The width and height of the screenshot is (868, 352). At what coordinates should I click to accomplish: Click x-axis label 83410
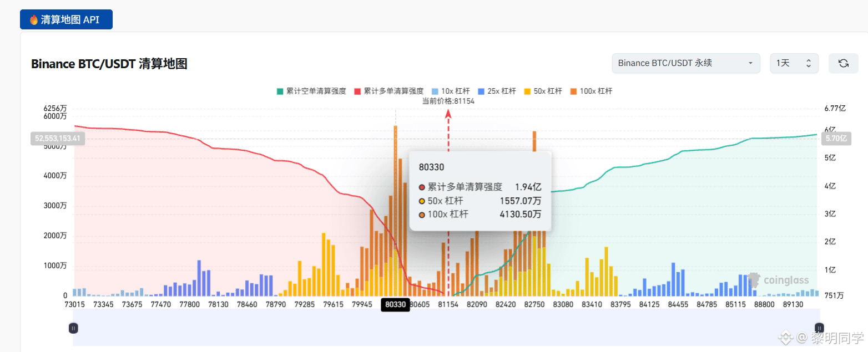592,304
